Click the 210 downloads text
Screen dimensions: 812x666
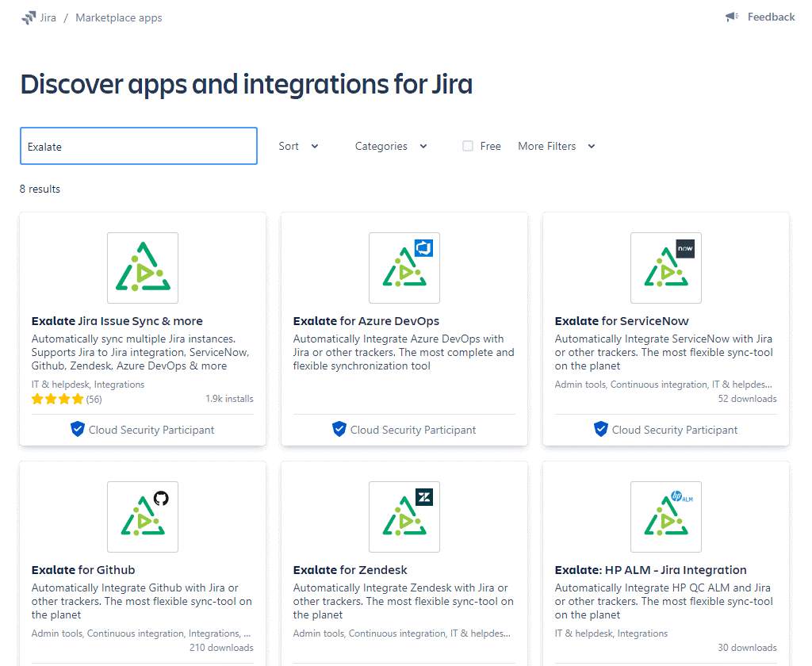click(221, 648)
